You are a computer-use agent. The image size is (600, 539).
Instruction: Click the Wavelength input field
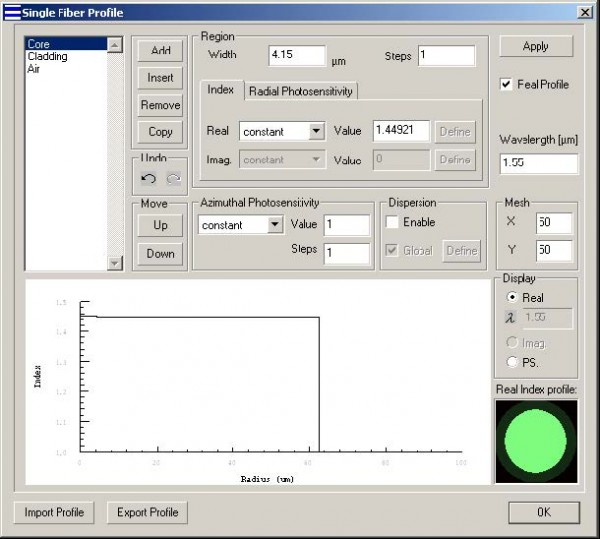[x=539, y=164]
